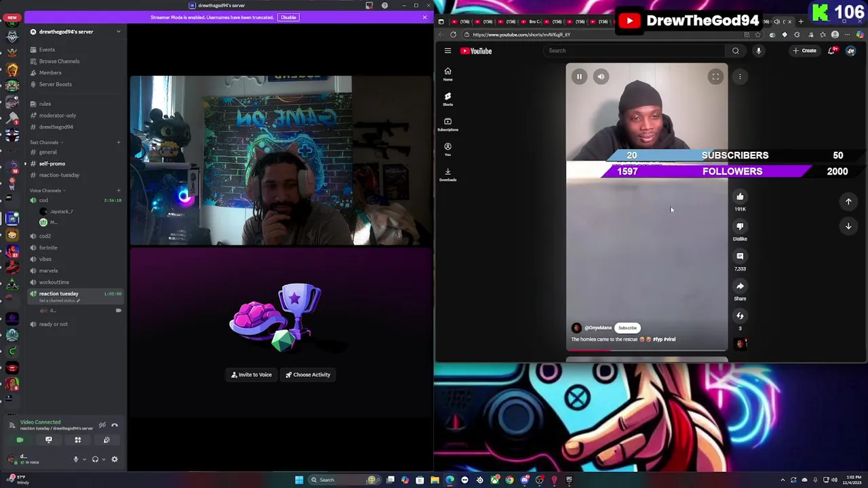Toggle Discord camera off
The height and width of the screenshot is (488, 868).
point(20,440)
